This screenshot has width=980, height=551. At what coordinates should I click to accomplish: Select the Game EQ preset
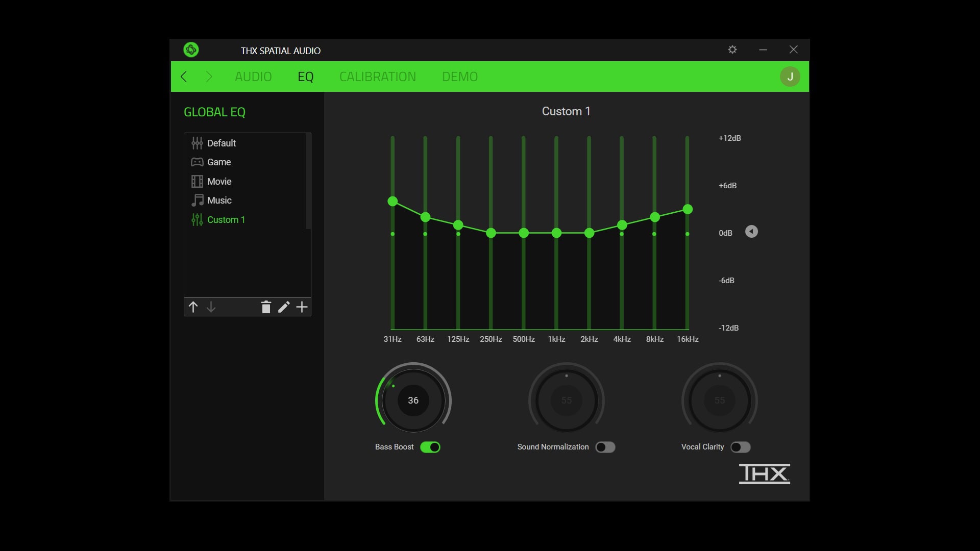coord(246,162)
